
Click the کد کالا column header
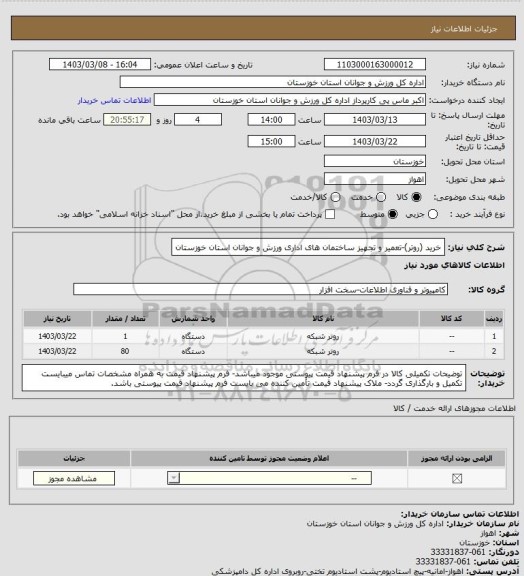click(451, 319)
